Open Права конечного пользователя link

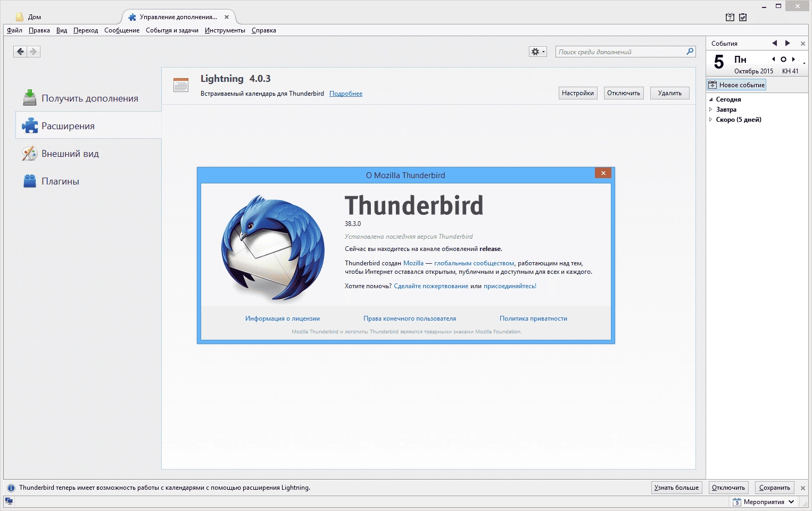[410, 319]
